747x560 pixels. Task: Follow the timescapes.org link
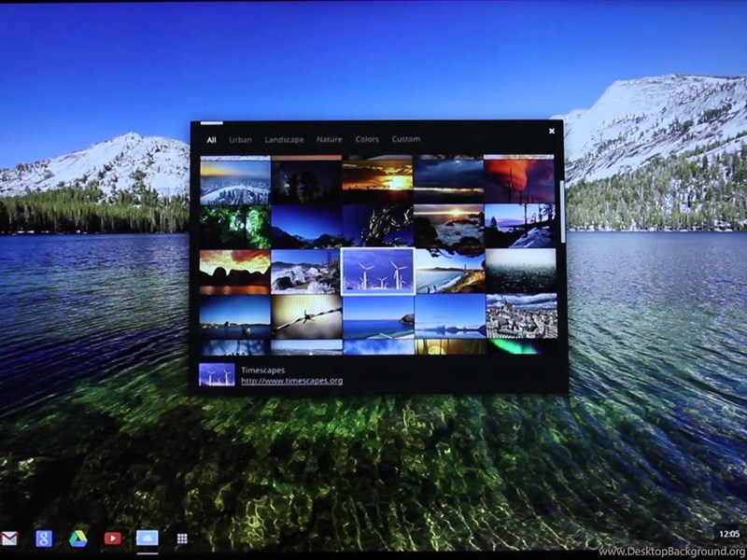291,381
